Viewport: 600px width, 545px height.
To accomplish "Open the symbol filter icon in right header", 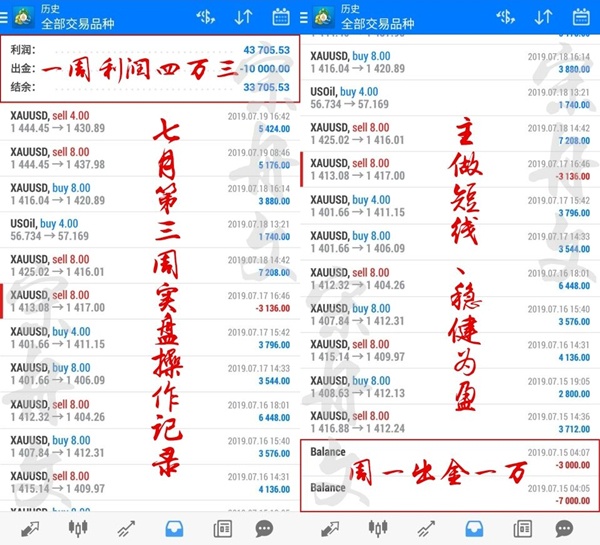I will (x=505, y=17).
